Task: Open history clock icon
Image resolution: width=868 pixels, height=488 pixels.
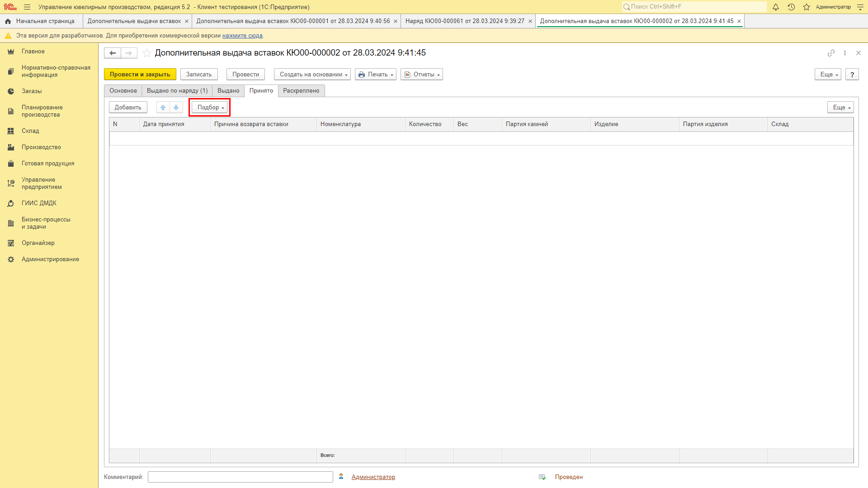Action: coord(791,7)
